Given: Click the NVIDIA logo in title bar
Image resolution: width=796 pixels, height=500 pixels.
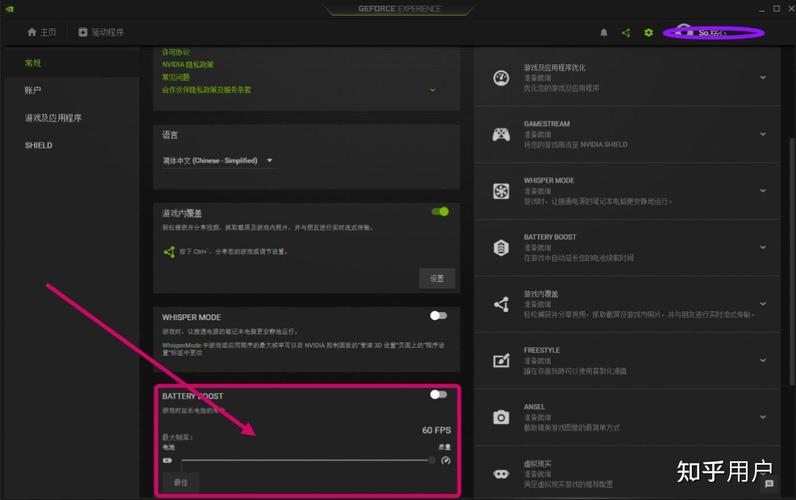Looking at the screenshot, I should (x=10, y=9).
